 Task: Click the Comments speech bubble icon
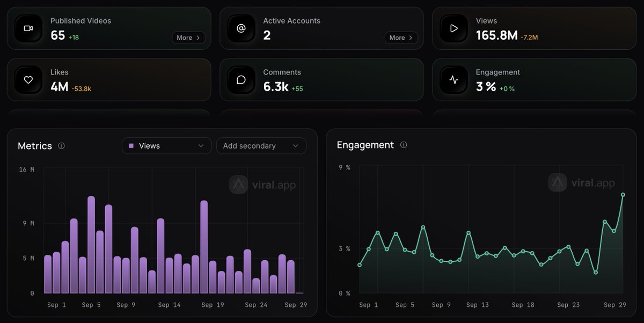point(241,80)
